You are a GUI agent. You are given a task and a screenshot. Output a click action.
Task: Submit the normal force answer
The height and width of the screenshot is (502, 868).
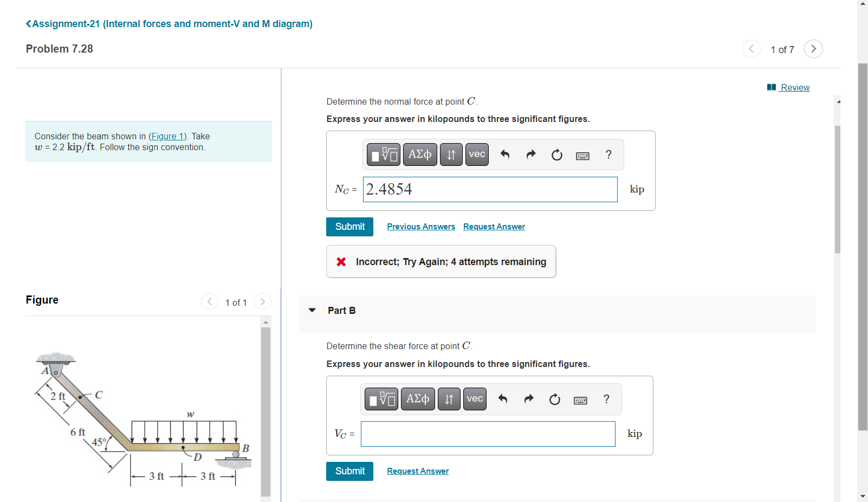(349, 227)
